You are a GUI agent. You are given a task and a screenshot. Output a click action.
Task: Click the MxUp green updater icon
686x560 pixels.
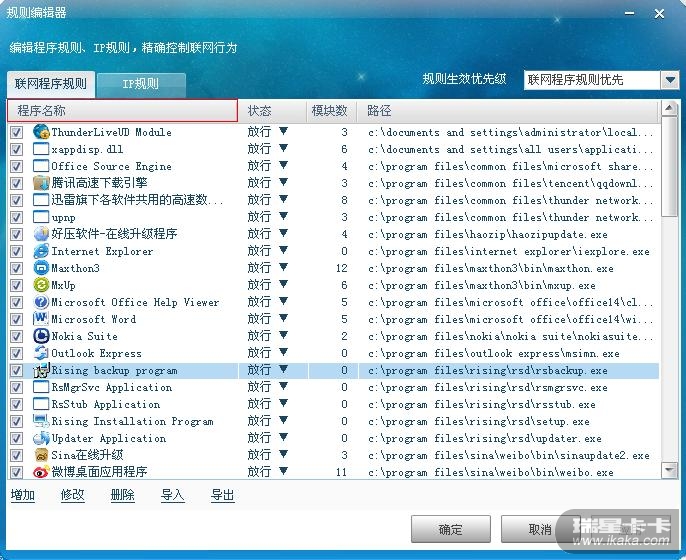click(41, 285)
